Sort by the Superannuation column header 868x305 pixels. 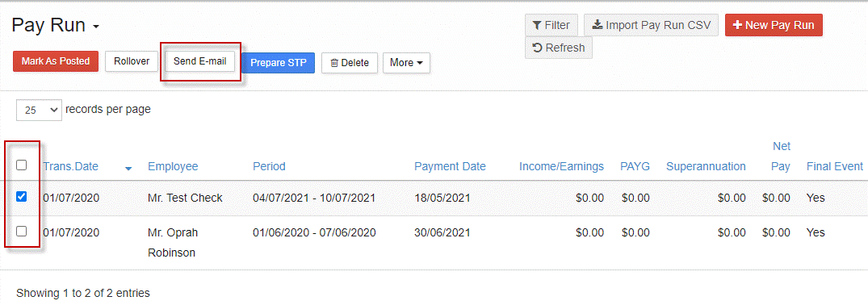click(x=706, y=166)
